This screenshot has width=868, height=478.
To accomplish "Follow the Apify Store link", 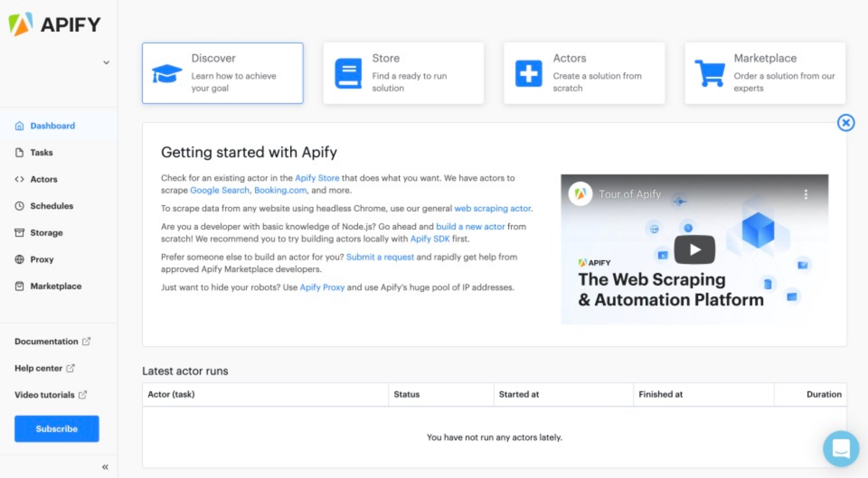I will click(x=317, y=178).
